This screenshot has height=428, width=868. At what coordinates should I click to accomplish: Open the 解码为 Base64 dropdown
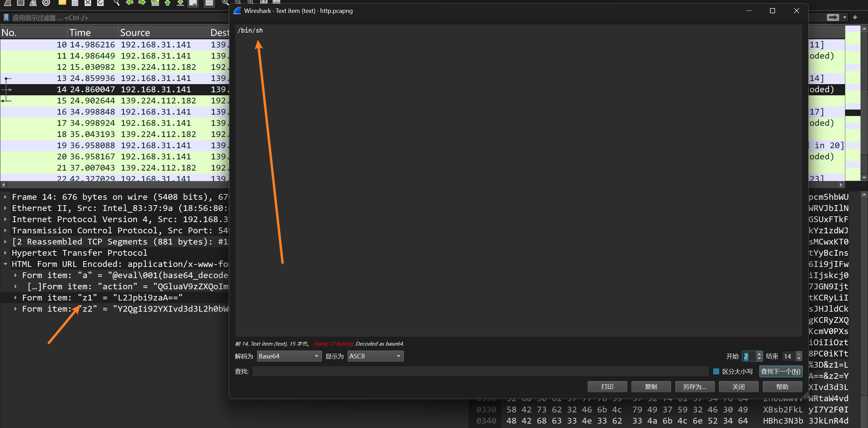tap(289, 356)
